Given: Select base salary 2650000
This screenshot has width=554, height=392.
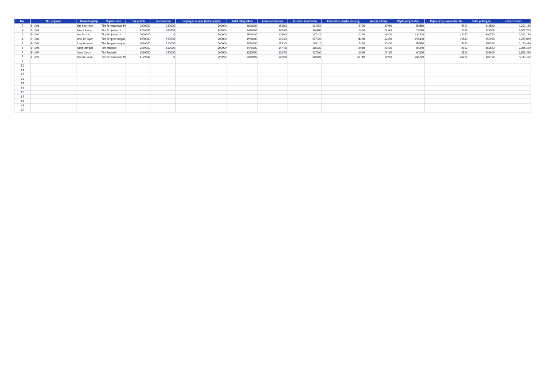Looking at the screenshot, I should coord(138,48).
